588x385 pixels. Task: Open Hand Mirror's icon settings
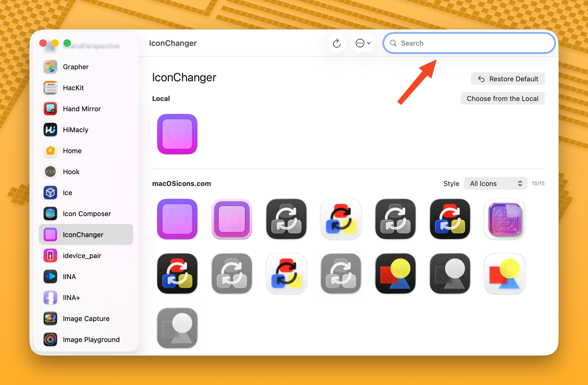pos(82,109)
